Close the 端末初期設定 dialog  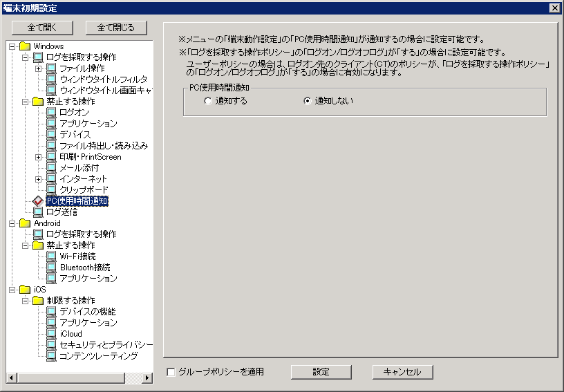click(x=554, y=8)
